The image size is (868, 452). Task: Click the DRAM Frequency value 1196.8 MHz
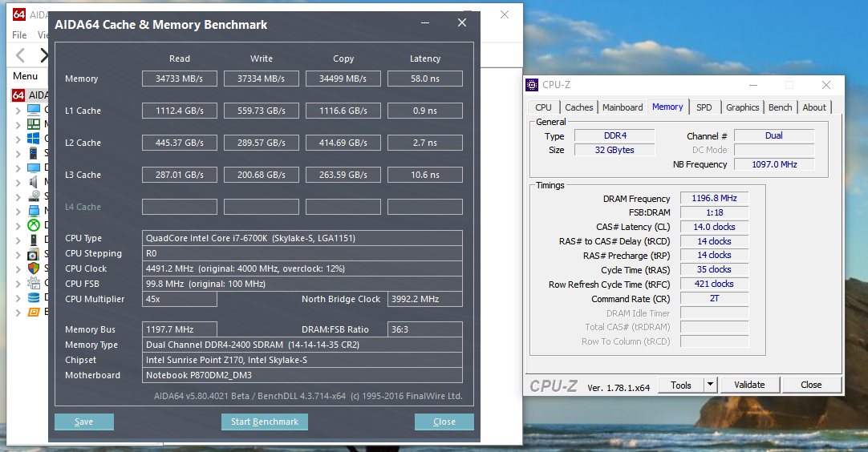714,198
